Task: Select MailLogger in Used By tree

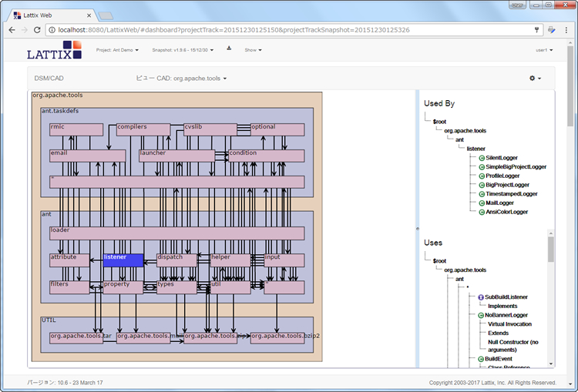Action: tap(499, 203)
